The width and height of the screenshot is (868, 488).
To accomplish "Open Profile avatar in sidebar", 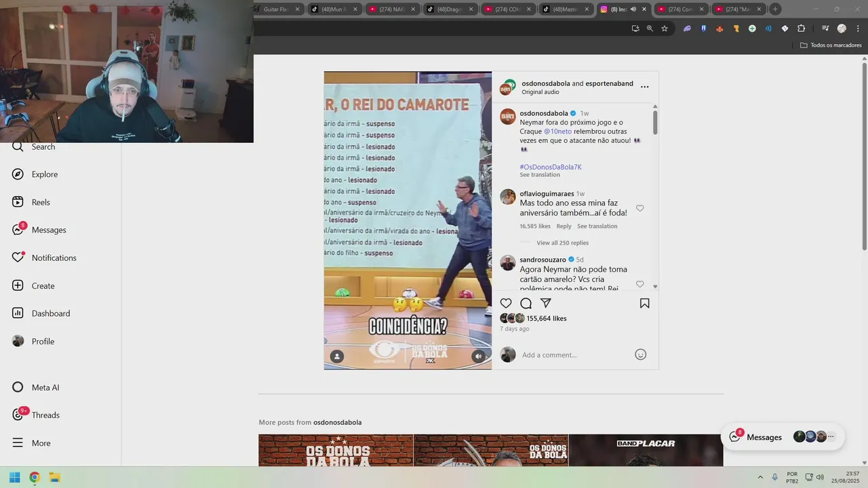I will tap(18, 341).
